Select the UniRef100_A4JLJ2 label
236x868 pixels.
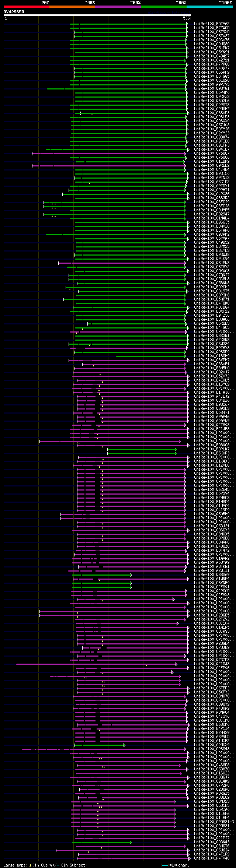coord(212,397)
